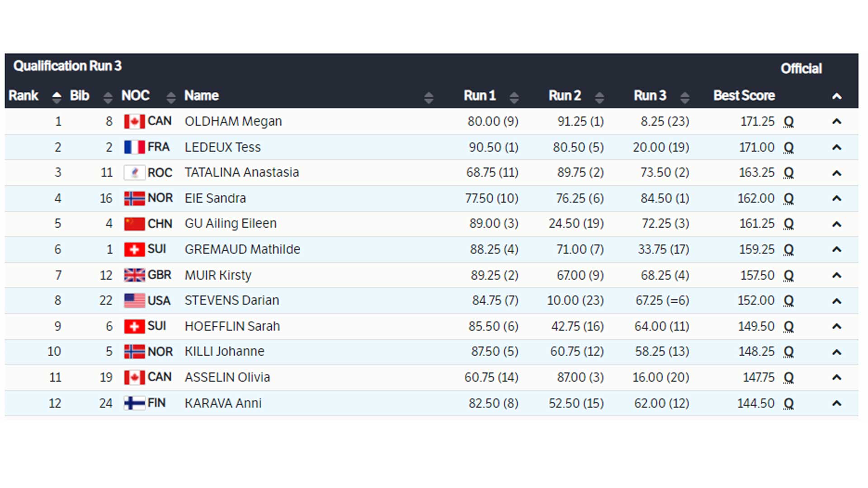Select Run 2 score 91.25 (1)
868x488 pixels.
580,122
